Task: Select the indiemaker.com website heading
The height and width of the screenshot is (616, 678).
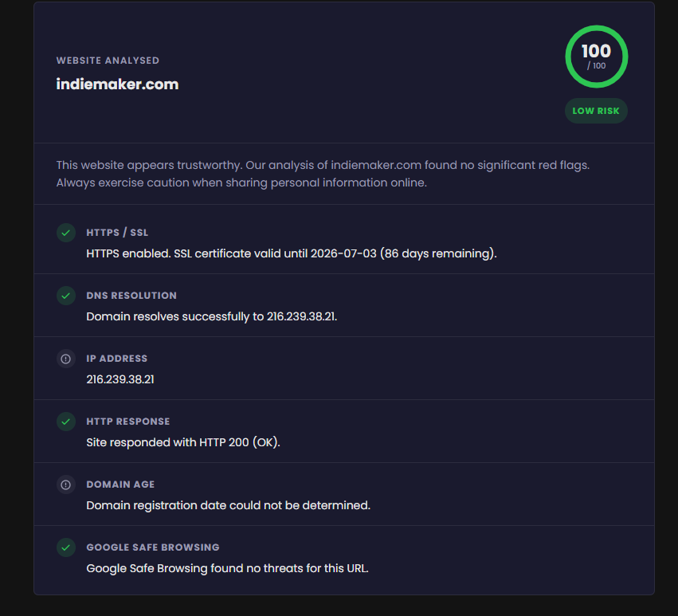Action: pyautogui.click(x=117, y=84)
